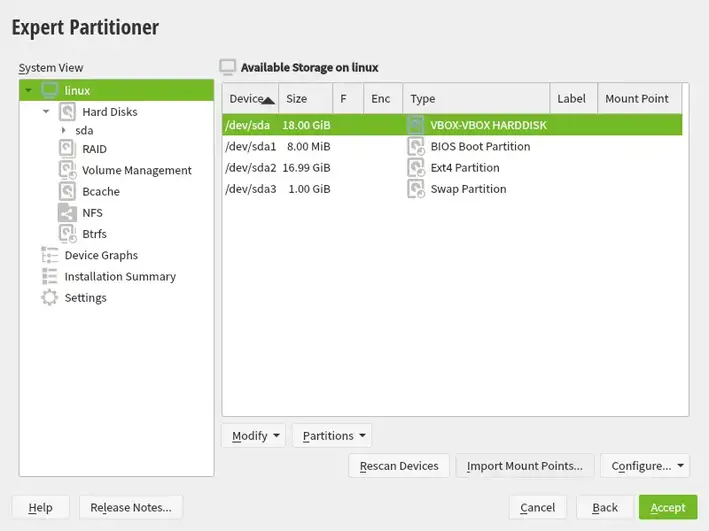The image size is (709, 531).
Task: Click the 16.99 GiB size cell
Action: pos(306,168)
